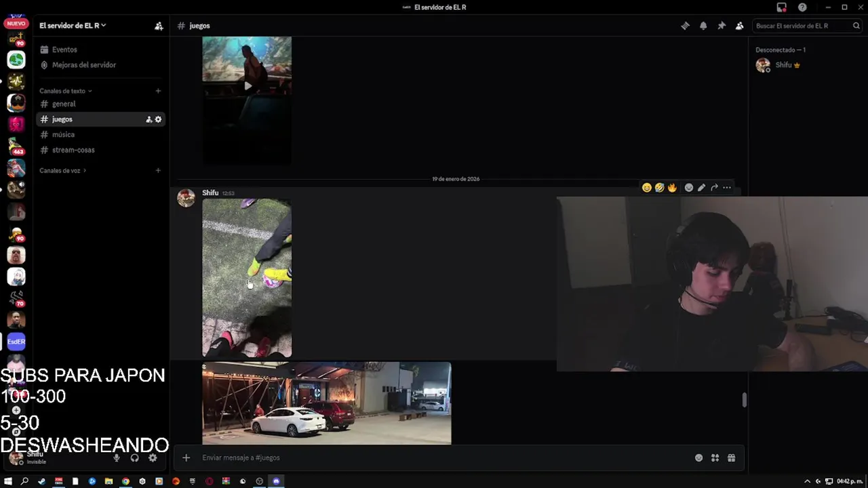Open File Explorer from the taskbar

(108, 481)
